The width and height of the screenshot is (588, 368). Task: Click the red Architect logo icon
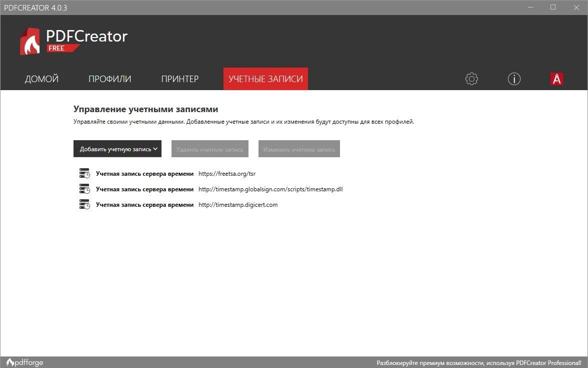point(556,79)
